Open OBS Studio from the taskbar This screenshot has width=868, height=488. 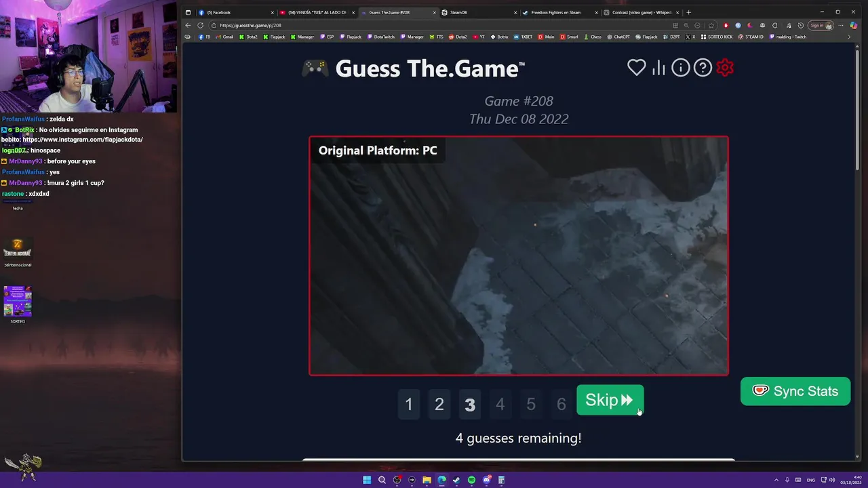click(397, 480)
